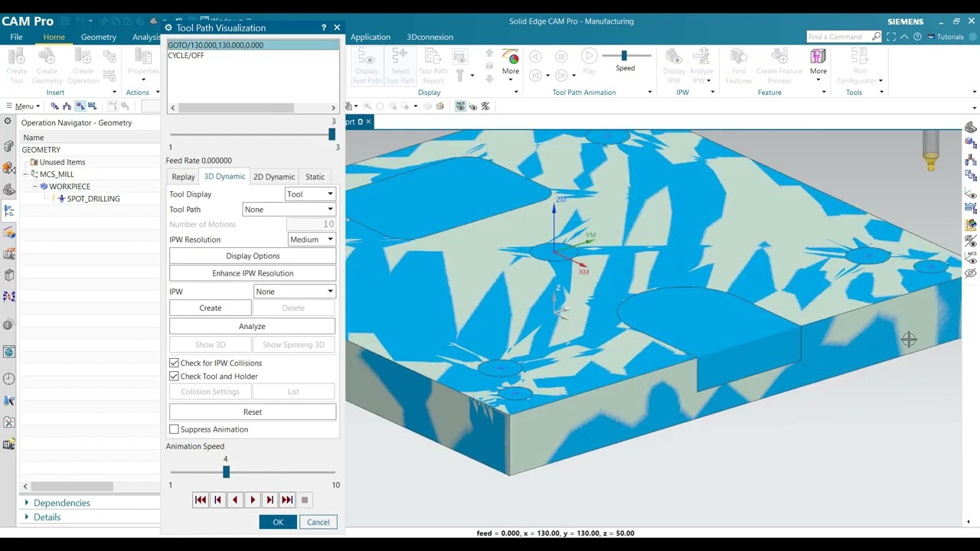Click the Display Options button
This screenshot has height=551, width=980.
click(x=253, y=256)
